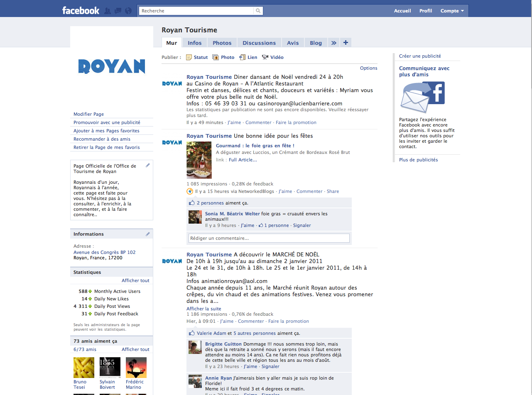Image resolution: width=532 pixels, height=395 pixels.
Task: Click the 'Rédiger un commentaire' field
Action: [269, 238]
